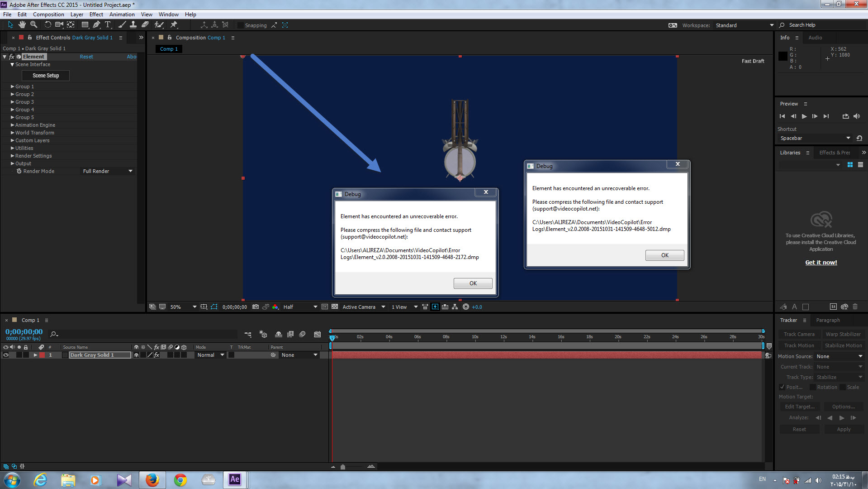Select the Rotation tool
The width and height of the screenshot is (868, 489).
click(x=47, y=25)
